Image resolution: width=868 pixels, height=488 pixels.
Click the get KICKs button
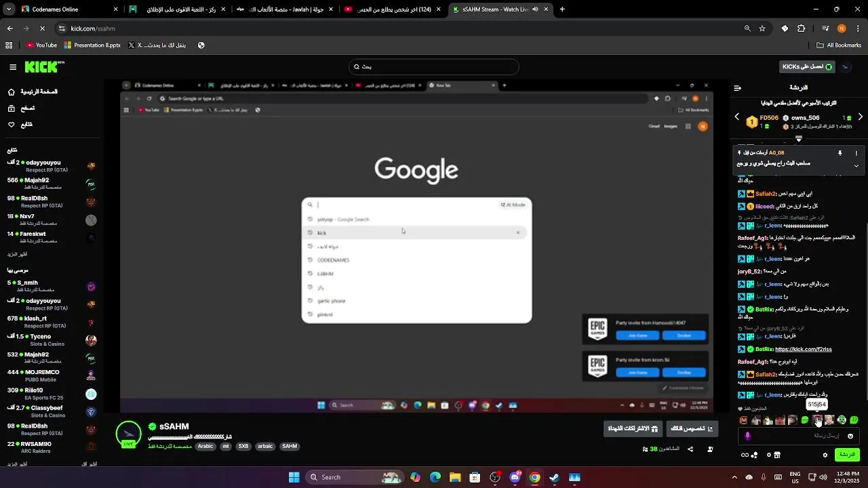click(x=807, y=66)
